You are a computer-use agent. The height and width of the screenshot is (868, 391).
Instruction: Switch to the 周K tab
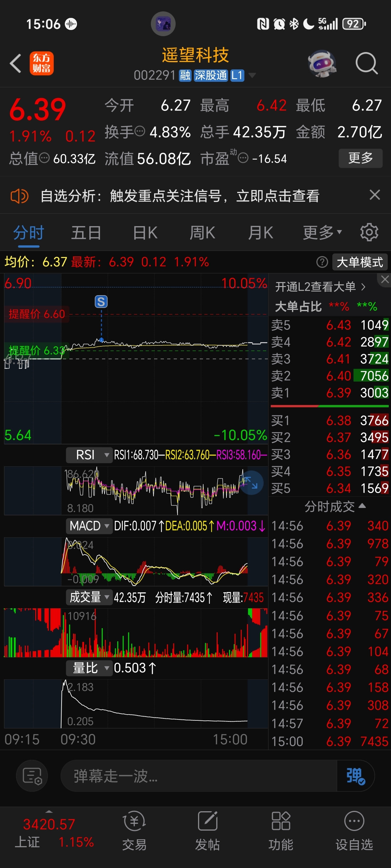click(x=202, y=233)
